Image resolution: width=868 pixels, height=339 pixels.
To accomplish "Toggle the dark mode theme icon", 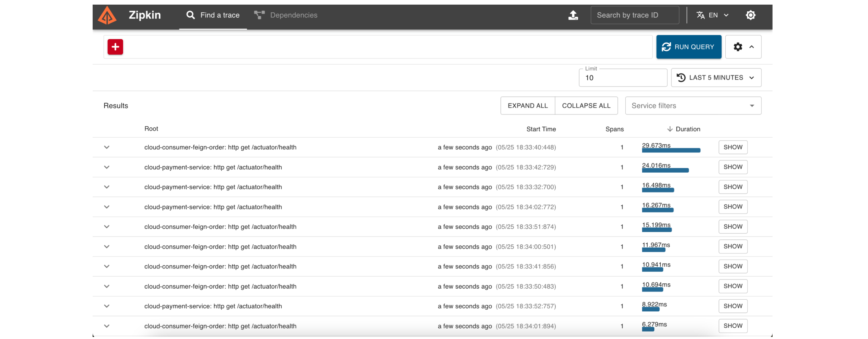I will pyautogui.click(x=751, y=15).
